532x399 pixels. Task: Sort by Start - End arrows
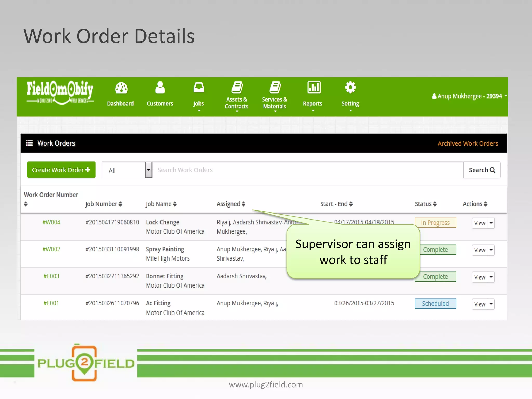click(x=351, y=204)
